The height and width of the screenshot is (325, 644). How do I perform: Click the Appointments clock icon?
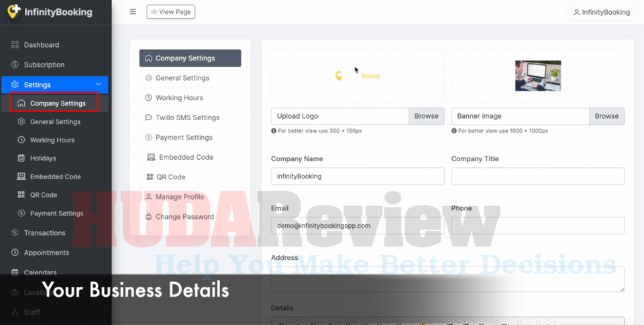(x=15, y=252)
